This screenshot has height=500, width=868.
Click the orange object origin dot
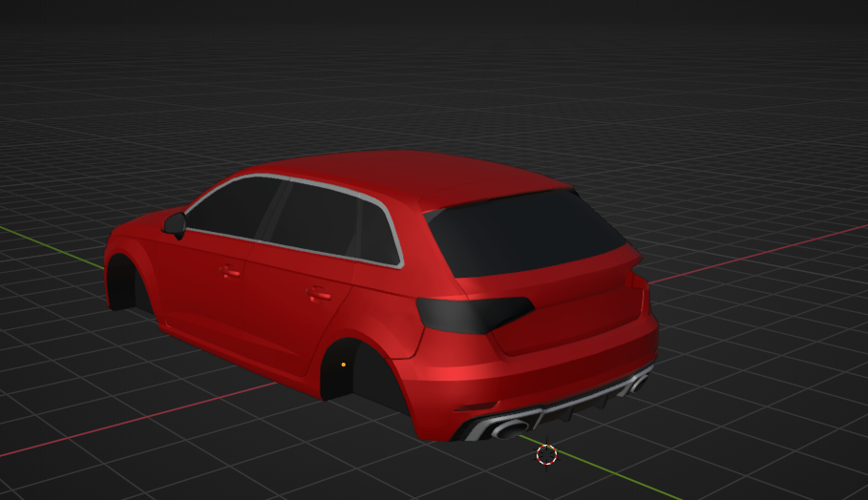click(344, 365)
